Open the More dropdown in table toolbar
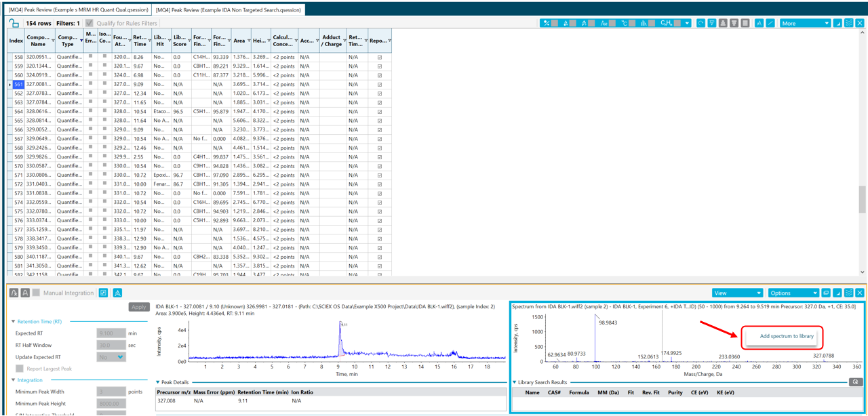 pos(805,23)
